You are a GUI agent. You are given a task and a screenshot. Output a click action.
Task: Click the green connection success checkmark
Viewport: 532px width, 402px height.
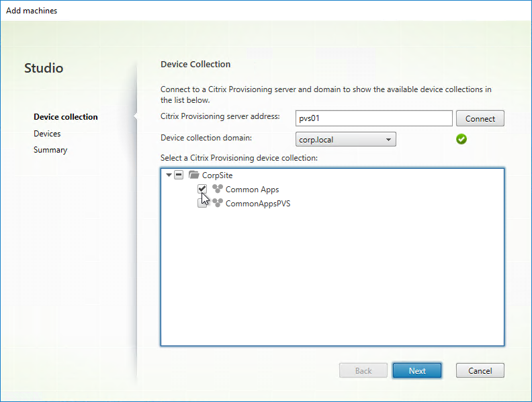(461, 139)
